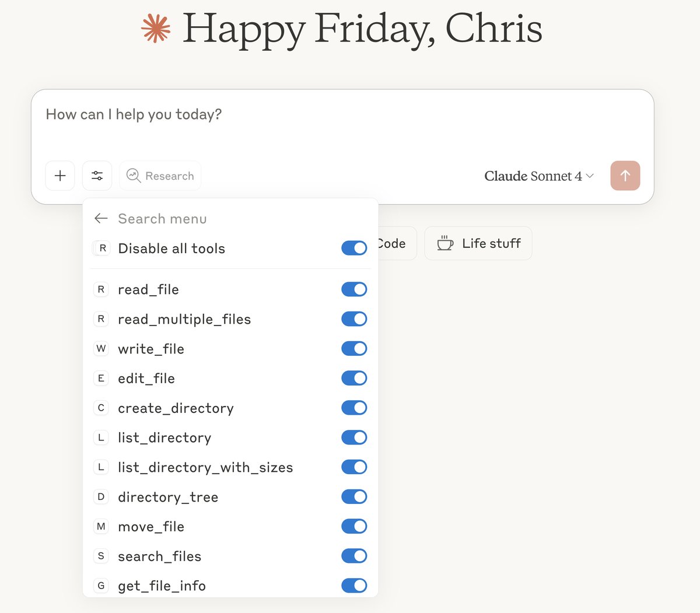The image size is (700, 613).
Task: Toggle the search_files tool off
Action: click(354, 556)
